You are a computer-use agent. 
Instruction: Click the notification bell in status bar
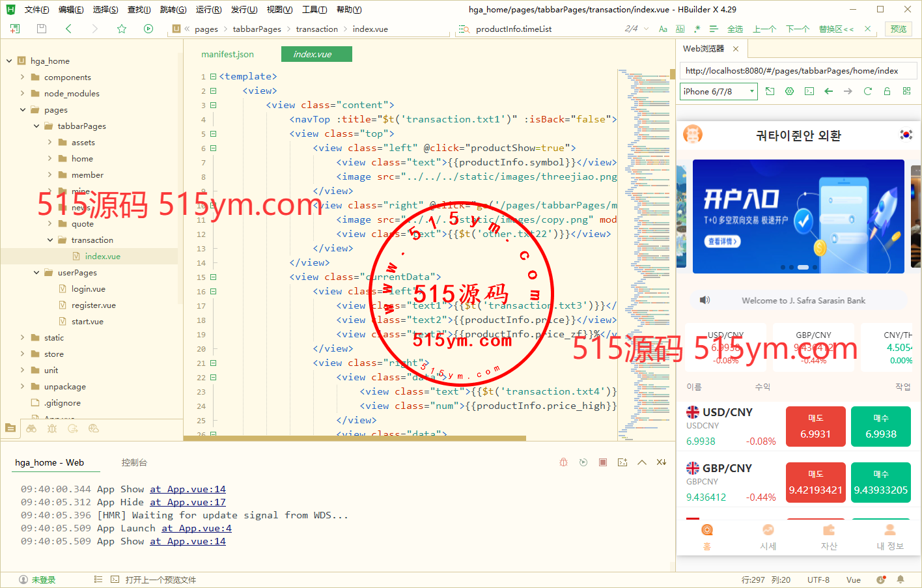point(901,580)
